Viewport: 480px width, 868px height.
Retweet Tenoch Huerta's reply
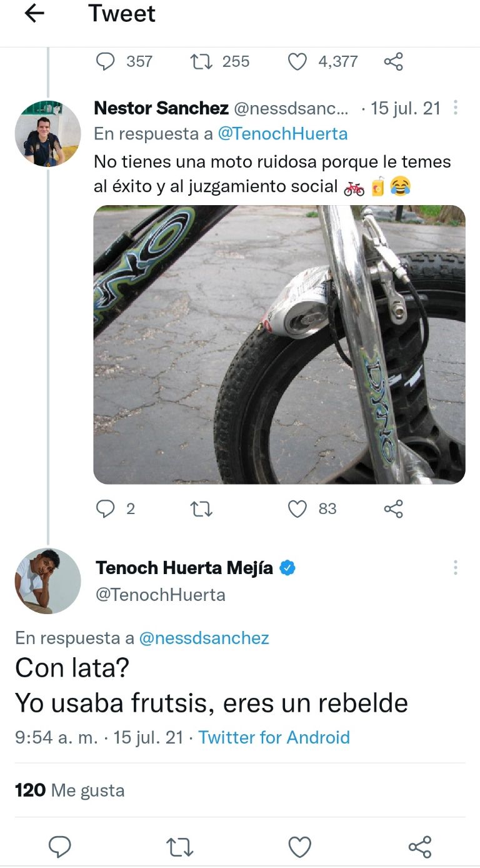point(179,848)
